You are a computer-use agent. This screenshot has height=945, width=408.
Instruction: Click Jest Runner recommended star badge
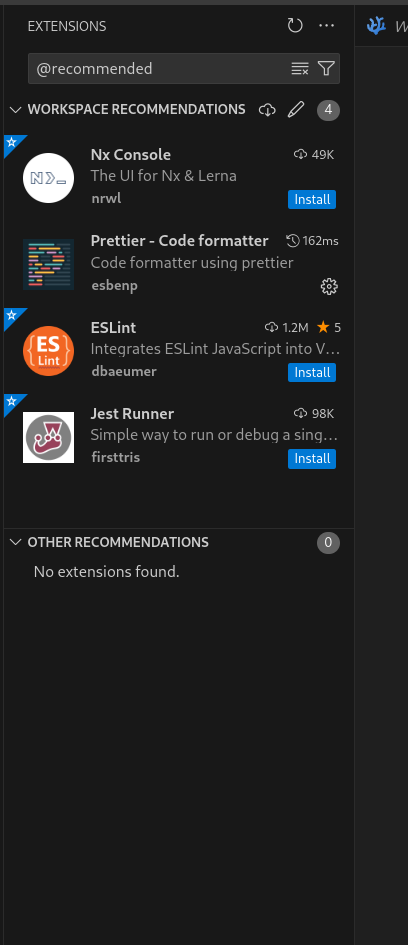11,402
